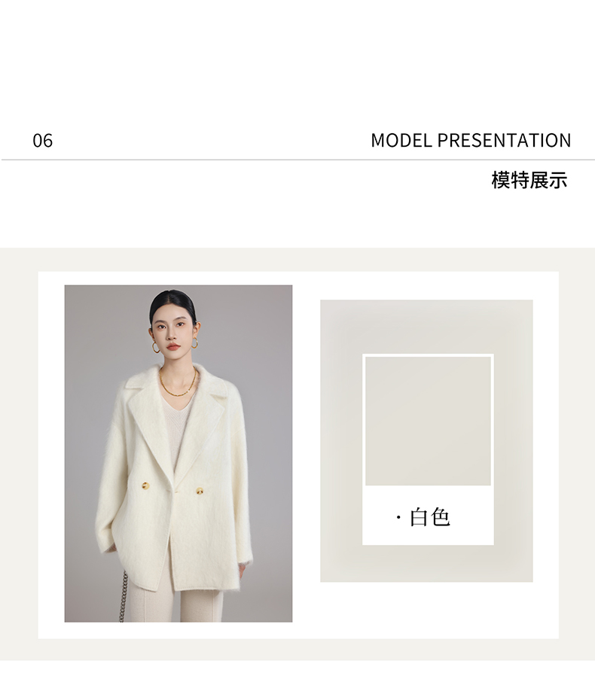Open the model photo in white coat
Viewport: 595px width, 700px height.
click(x=178, y=453)
